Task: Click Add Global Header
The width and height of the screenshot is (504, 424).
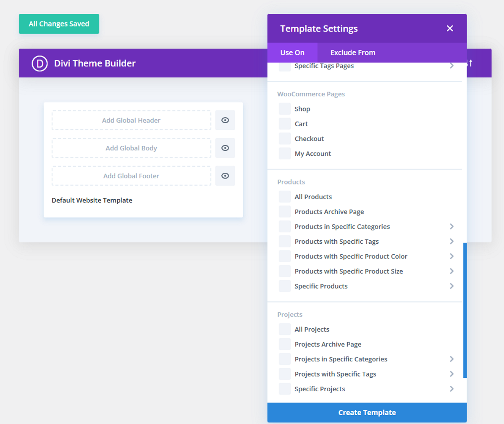Action: click(x=131, y=120)
